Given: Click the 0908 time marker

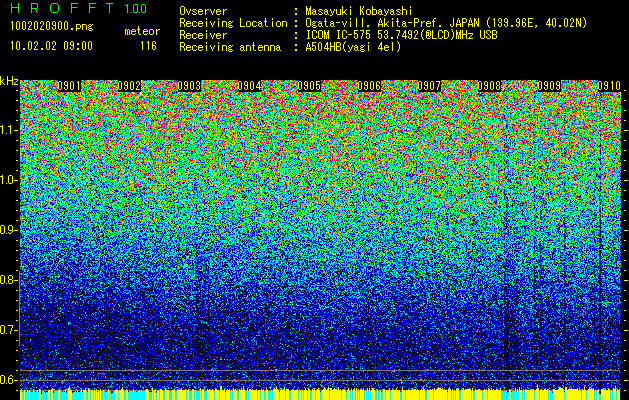Looking at the screenshot, I should coord(489,86).
